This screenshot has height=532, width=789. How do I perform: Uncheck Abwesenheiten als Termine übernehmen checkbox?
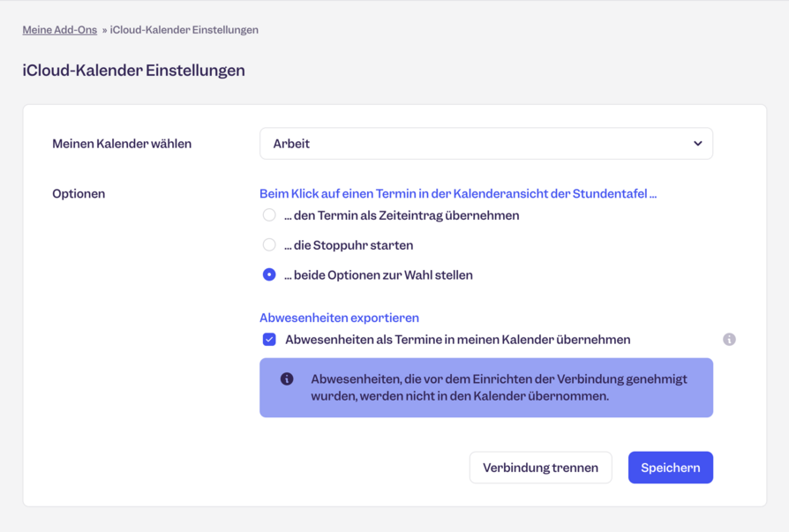(x=269, y=340)
